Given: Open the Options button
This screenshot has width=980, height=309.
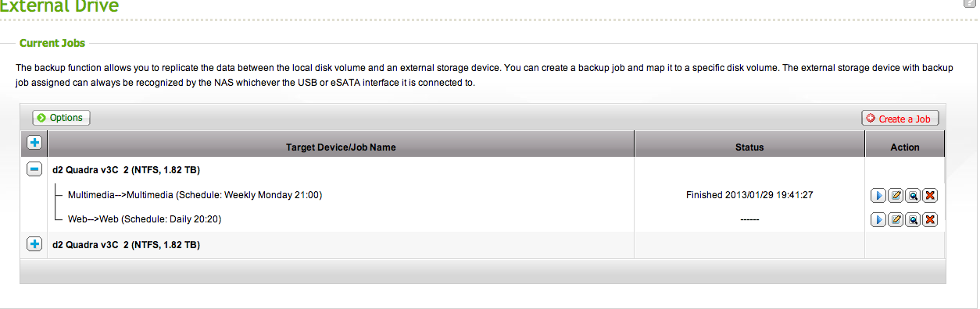Looking at the screenshot, I should [61, 118].
